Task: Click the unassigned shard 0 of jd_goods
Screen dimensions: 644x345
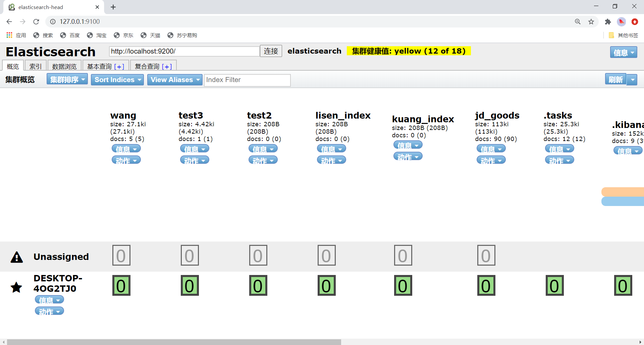Action: coord(486,255)
